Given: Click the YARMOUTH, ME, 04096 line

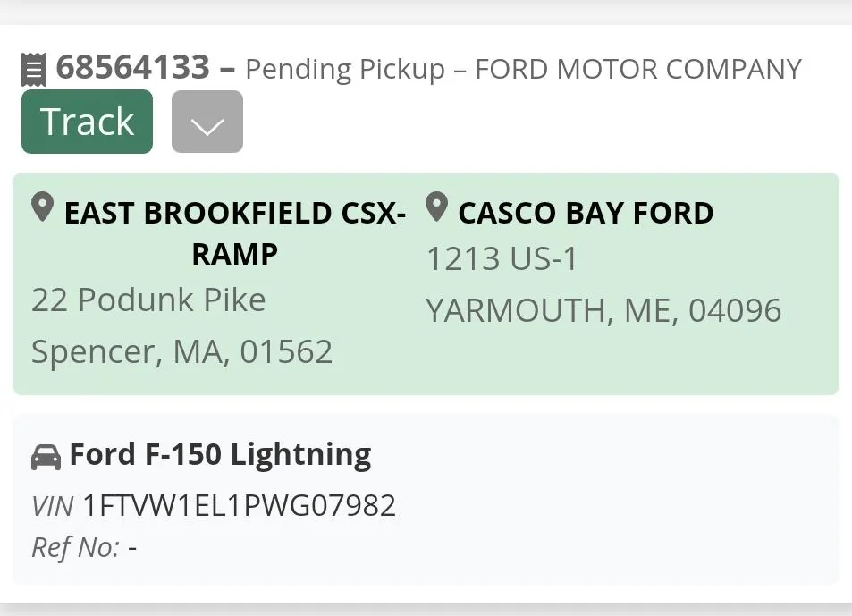Looking at the screenshot, I should point(603,310).
